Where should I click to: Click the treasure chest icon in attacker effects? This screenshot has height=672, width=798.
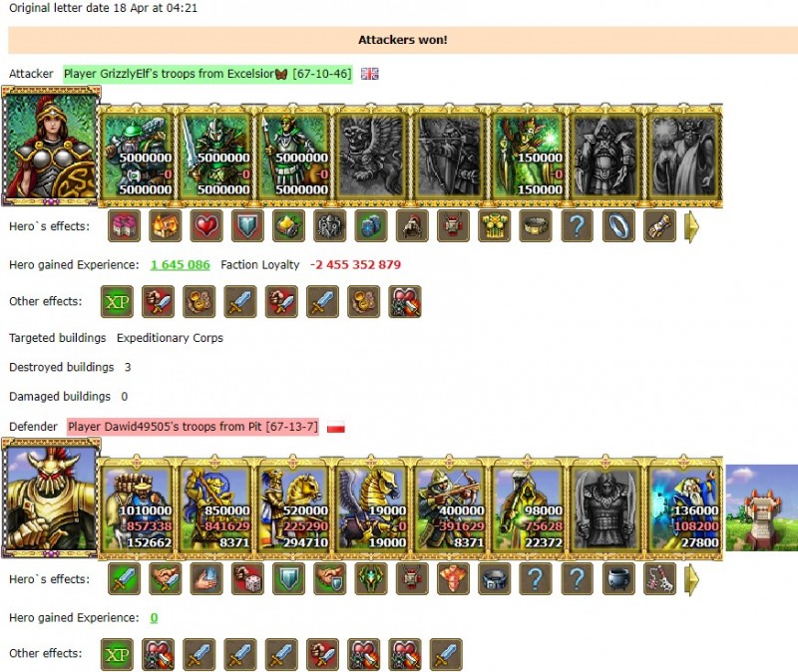pos(166,226)
